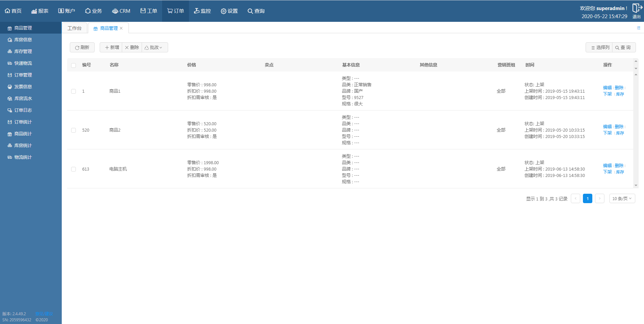Screen dimensions: 644x324
Task: Click the 刷新 refresh button
Action: (x=82, y=47)
